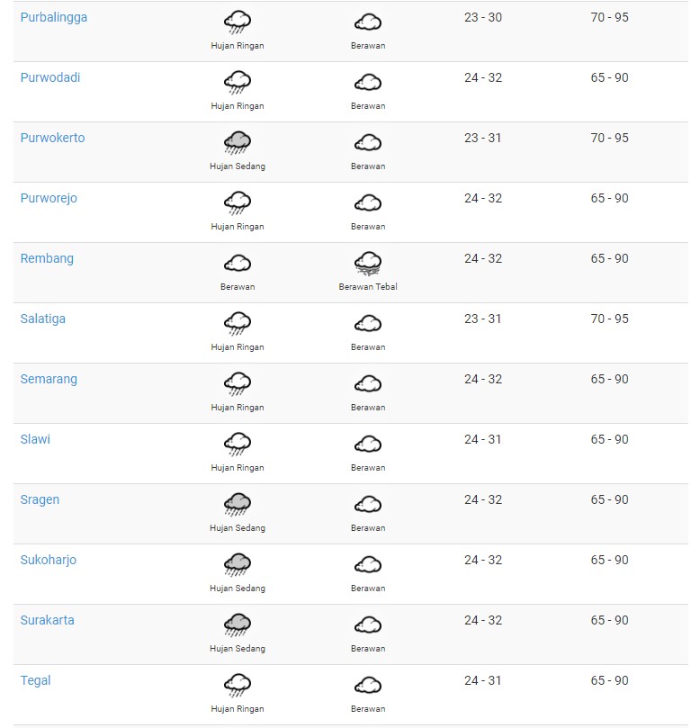Screen dimensions: 700x728
Task: Open the Semarang city forecast link
Action: point(49,380)
